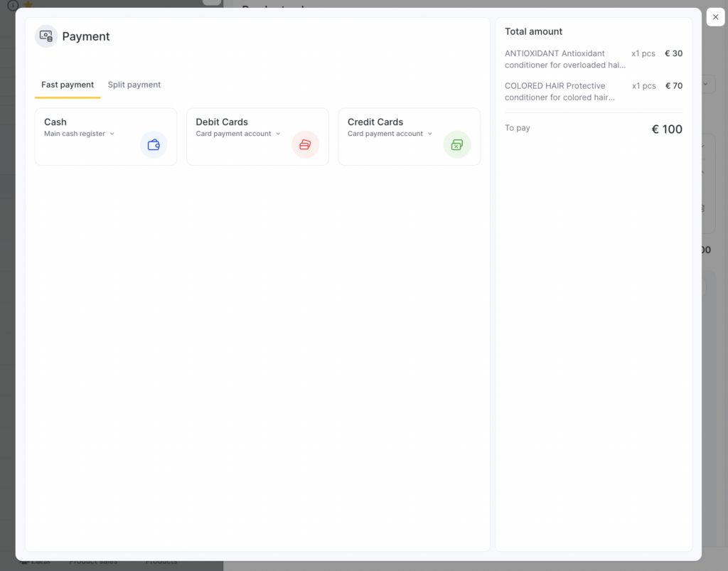Click the ANTIOXIDANT conditioner item name
Image resolution: width=728 pixels, height=571 pixels.
(x=565, y=59)
